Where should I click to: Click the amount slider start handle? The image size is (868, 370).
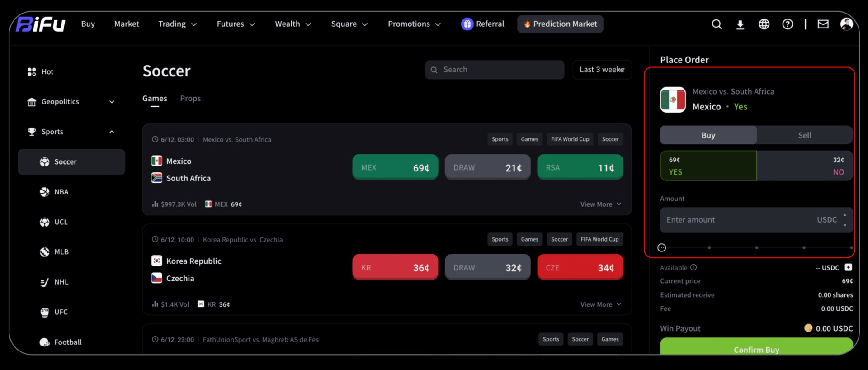pos(662,247)
